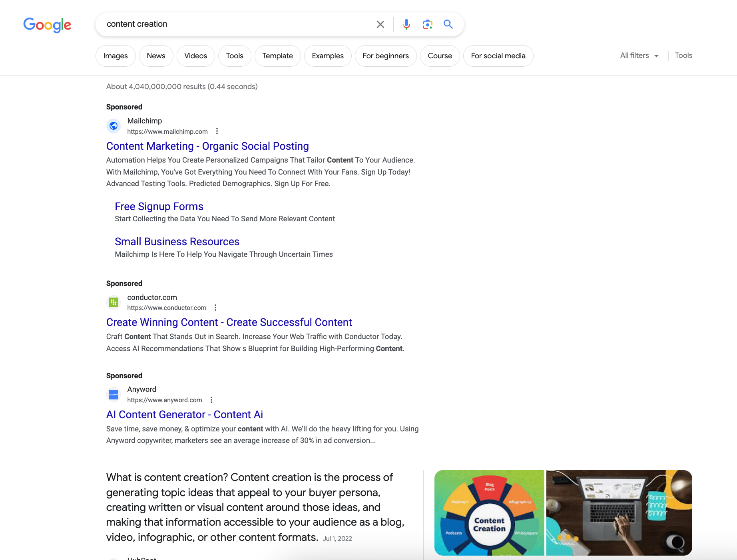Image resolution: width=737 pixels, height=560 pixels.
Task: Open the Free Signup Forms sitelink
Action: click(x=159, y=207)
